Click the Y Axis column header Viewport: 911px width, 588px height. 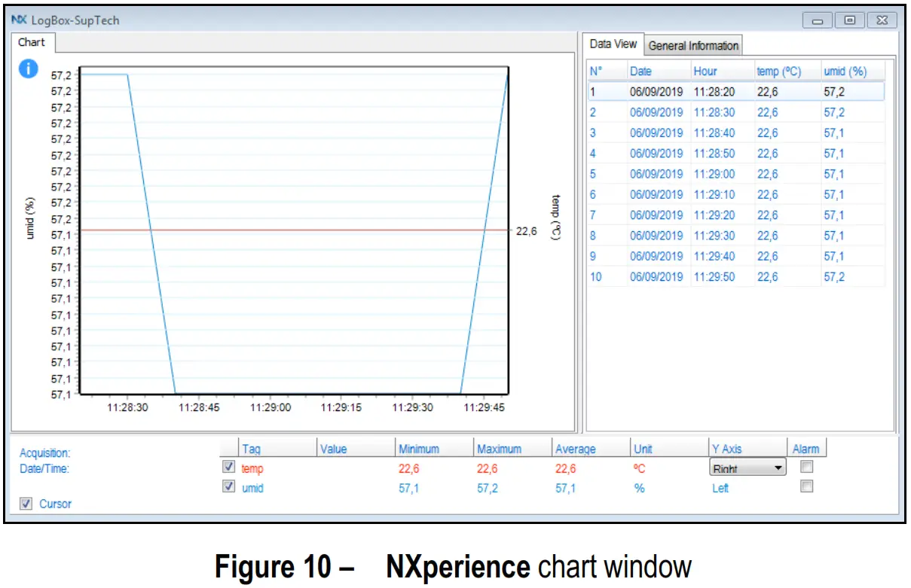tap(747, 449)
